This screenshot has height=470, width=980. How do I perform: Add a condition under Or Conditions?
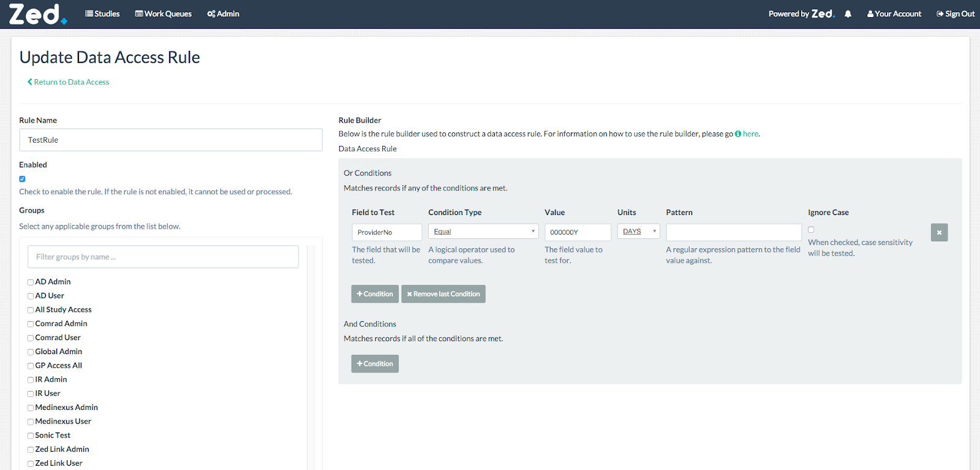coord(375,294)
